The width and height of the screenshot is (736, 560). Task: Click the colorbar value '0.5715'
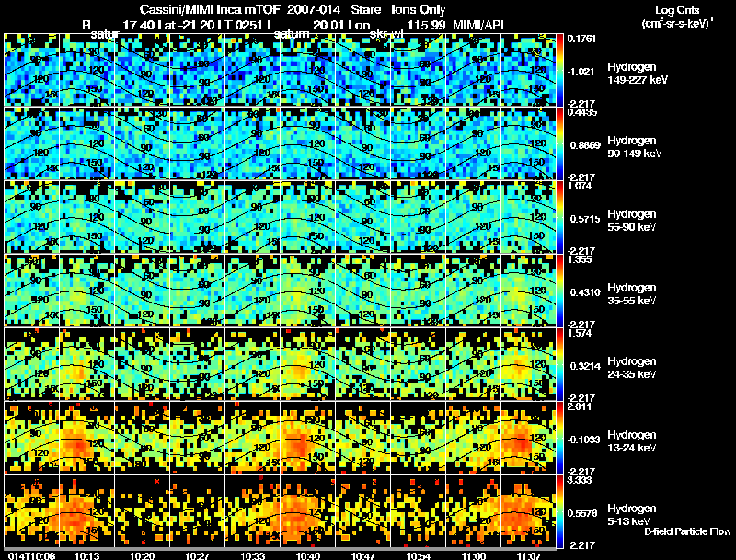click(x=585, y=219)
